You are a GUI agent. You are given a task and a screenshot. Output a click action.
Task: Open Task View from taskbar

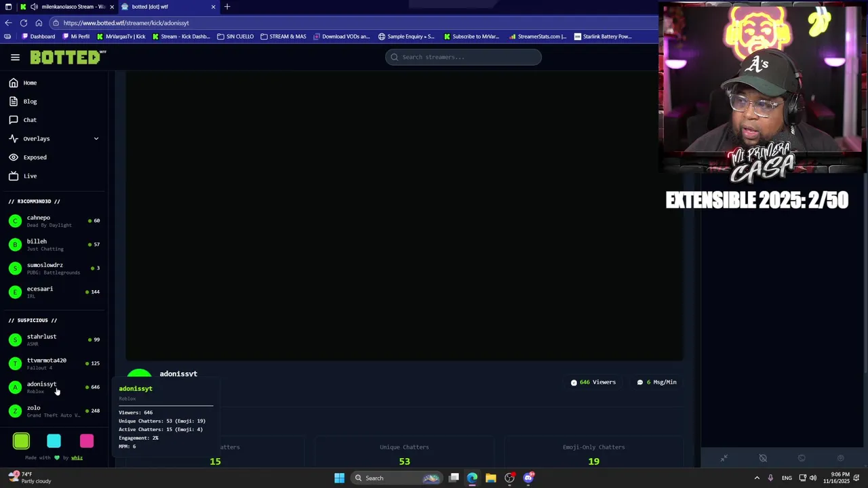[x=454, y=478]
